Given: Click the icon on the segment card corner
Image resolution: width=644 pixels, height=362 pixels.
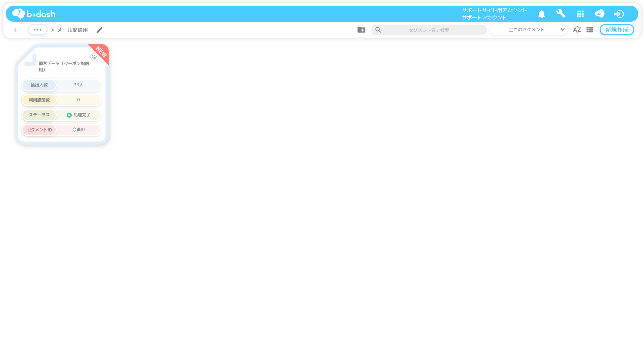Looking at the screenshot, I should tap(94, 57).
